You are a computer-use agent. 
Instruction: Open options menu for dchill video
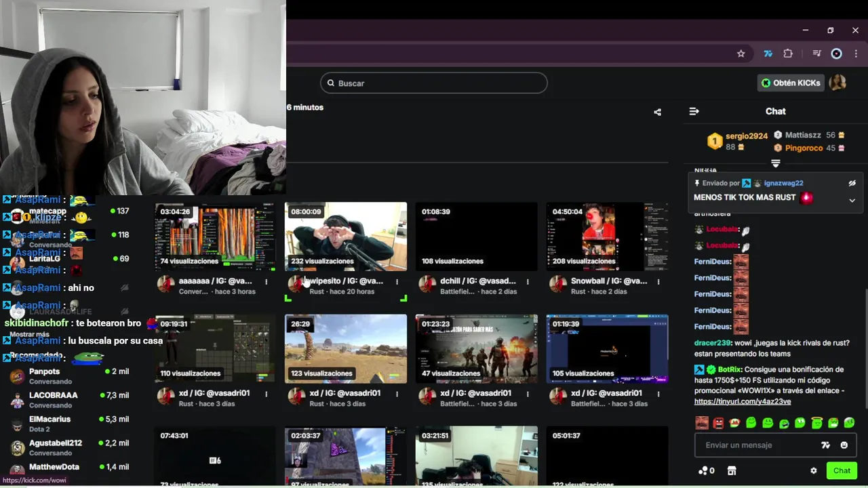click(x=528, y=281)
